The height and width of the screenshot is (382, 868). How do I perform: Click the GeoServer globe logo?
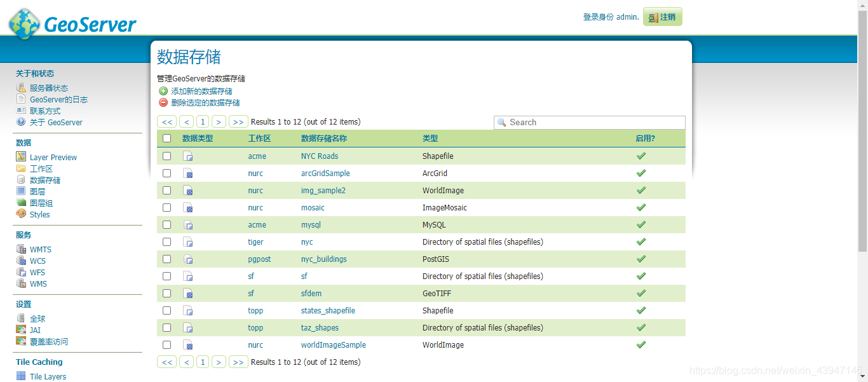coord(24,24)
